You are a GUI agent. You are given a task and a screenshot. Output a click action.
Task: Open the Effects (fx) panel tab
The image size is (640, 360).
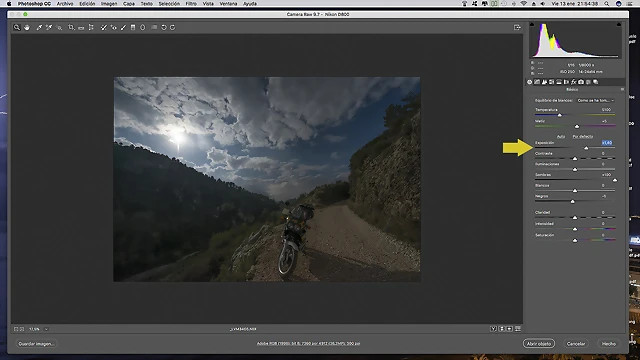click(573, 82)
